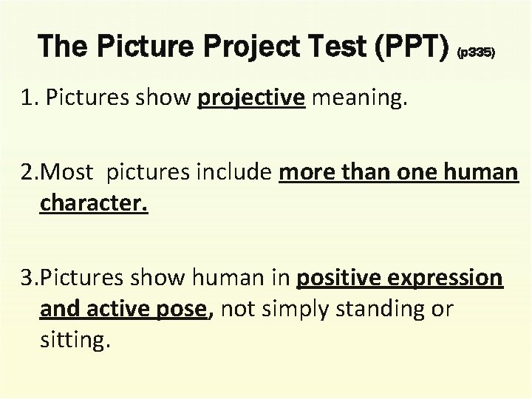Click the underlined word "character."

(94, 202)
